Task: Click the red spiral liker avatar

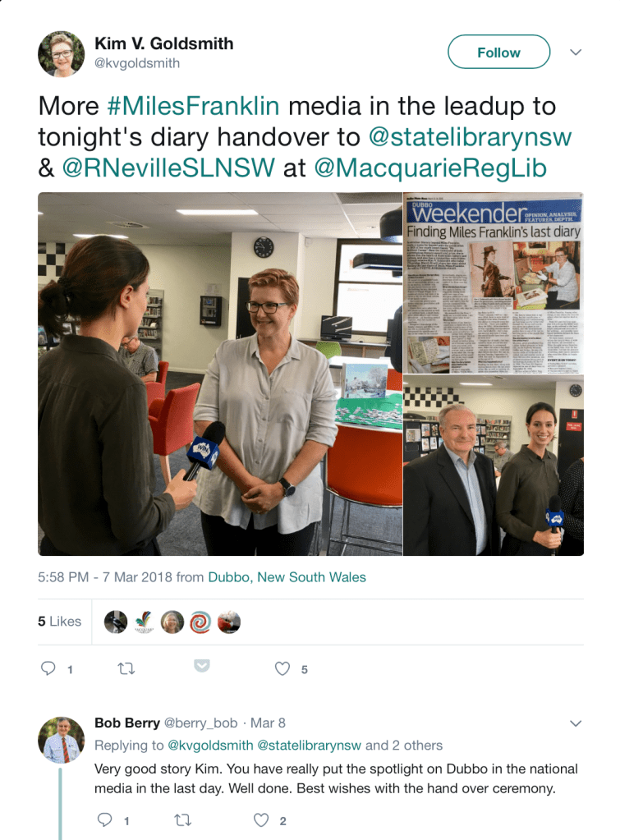Action: pos(200,622)
